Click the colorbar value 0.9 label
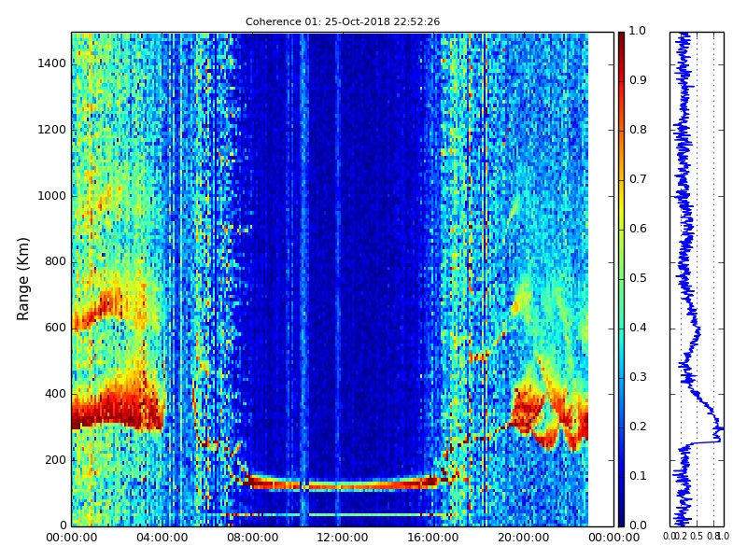Viewport: 747px width, 560px height. pos(638,80)
